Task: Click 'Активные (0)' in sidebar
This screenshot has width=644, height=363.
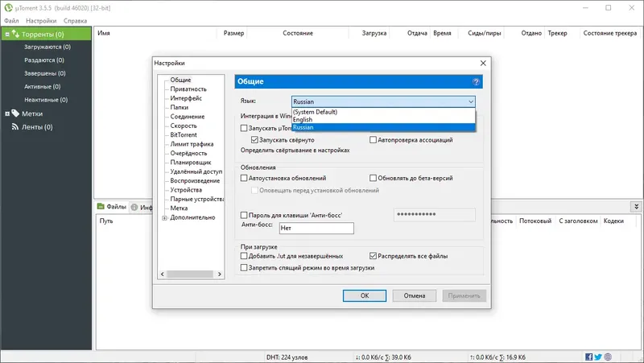Action: tap(43, 86)
